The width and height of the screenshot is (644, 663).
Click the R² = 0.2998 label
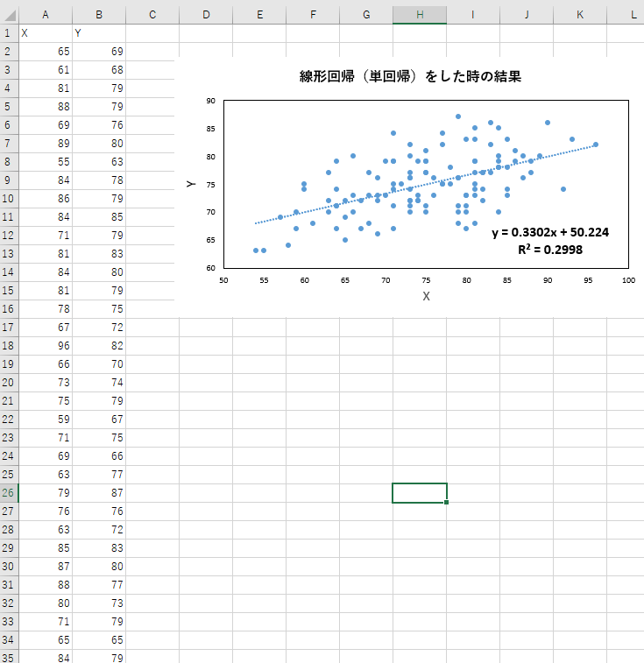tap(550, 250)
